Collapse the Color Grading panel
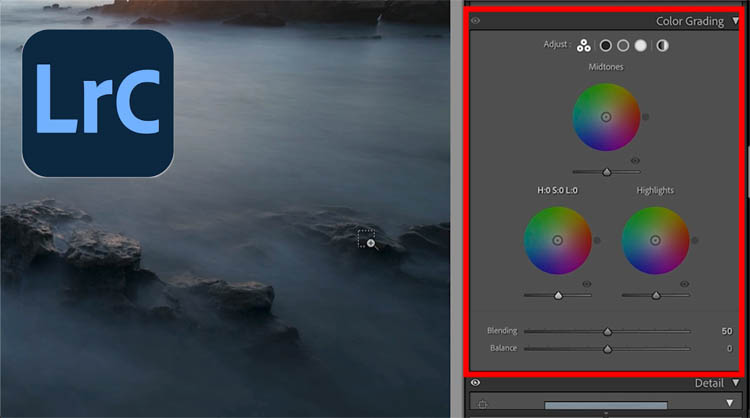The width and height of the screenshot is (750, 418). tap(736, 21)
